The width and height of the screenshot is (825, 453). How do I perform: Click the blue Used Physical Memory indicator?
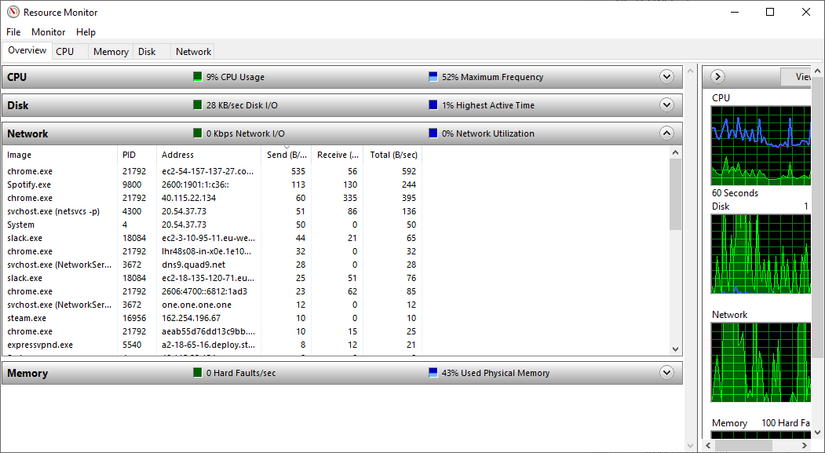433,373
